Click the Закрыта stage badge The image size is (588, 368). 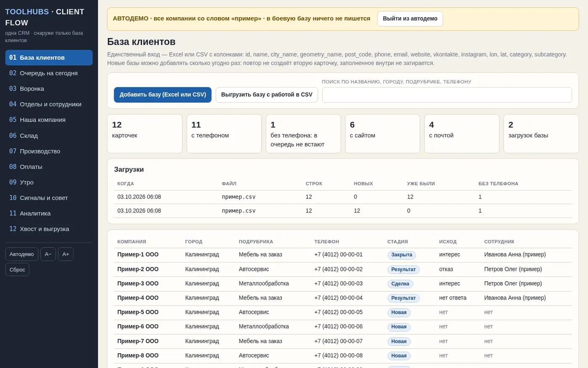pos(402,255)
